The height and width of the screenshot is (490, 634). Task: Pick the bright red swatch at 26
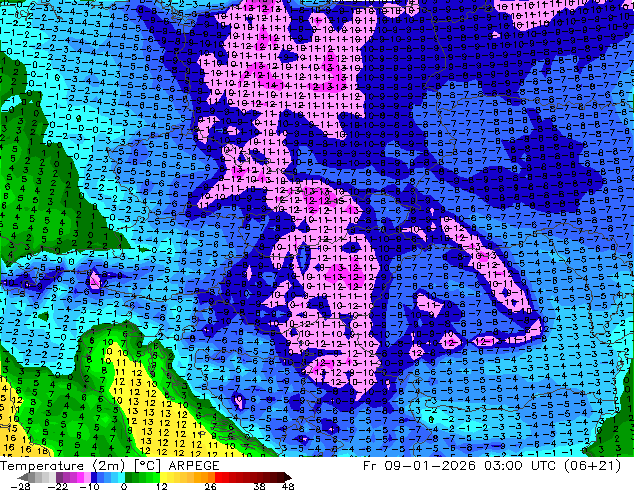coord(218,477)
